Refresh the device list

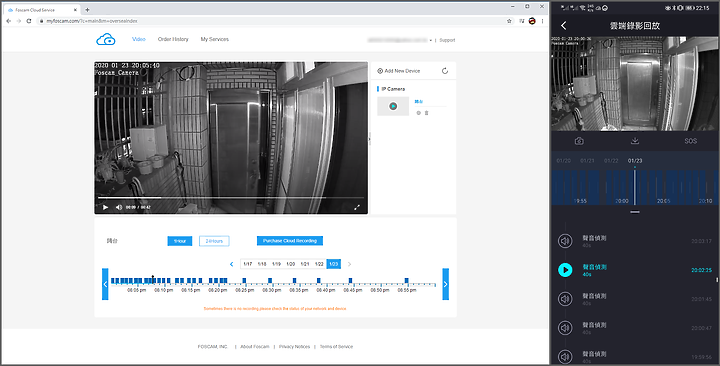[444, 71]
